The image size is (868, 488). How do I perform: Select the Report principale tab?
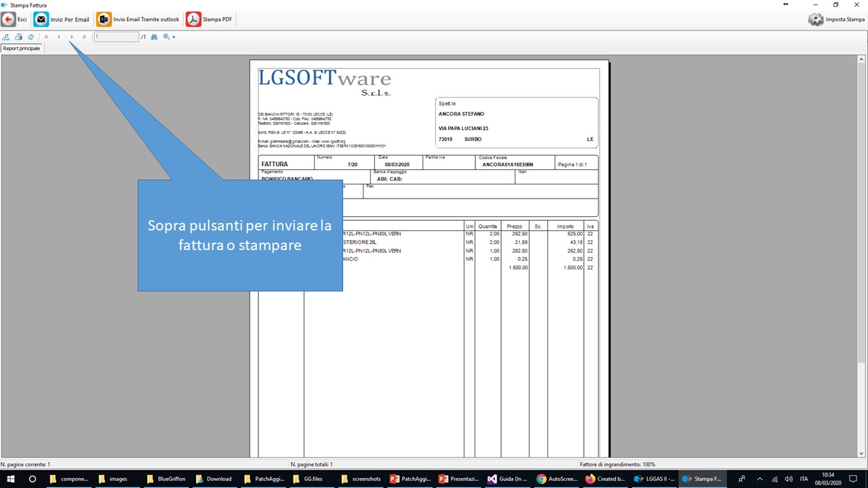(22, 48)
